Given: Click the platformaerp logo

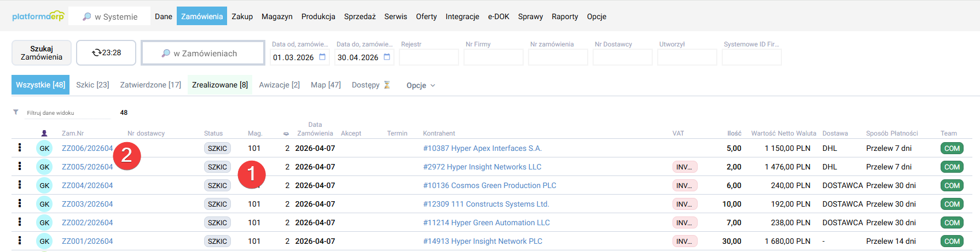Looking at the screenshot, I should point(38,16).
